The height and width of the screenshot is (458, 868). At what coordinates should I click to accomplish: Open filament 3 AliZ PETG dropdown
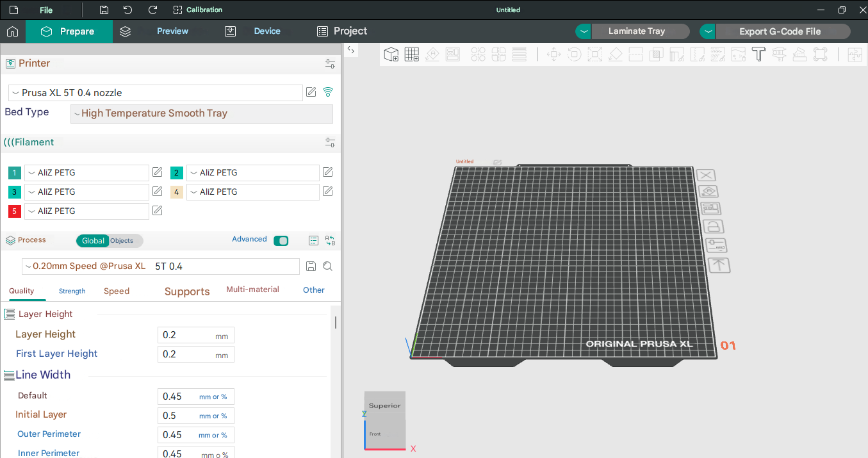click(86, 192)
